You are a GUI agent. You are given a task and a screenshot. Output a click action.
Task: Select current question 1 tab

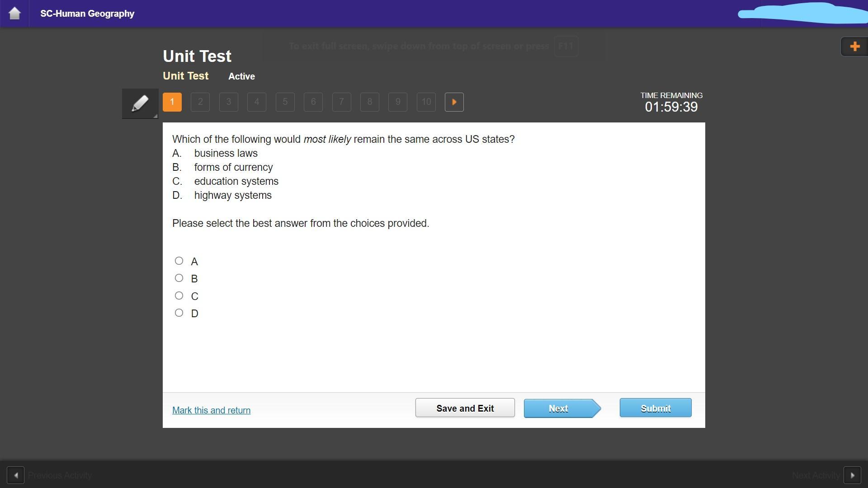tap(172, 102)
